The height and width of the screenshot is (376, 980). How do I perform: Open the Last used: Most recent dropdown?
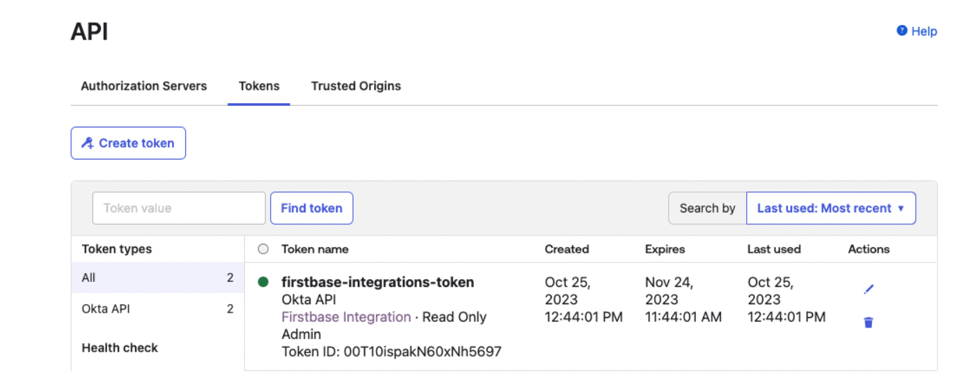pos(831,208)
